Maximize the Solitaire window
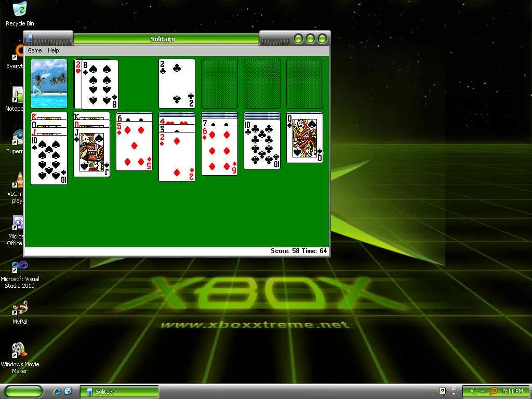 tap(310, 39)
